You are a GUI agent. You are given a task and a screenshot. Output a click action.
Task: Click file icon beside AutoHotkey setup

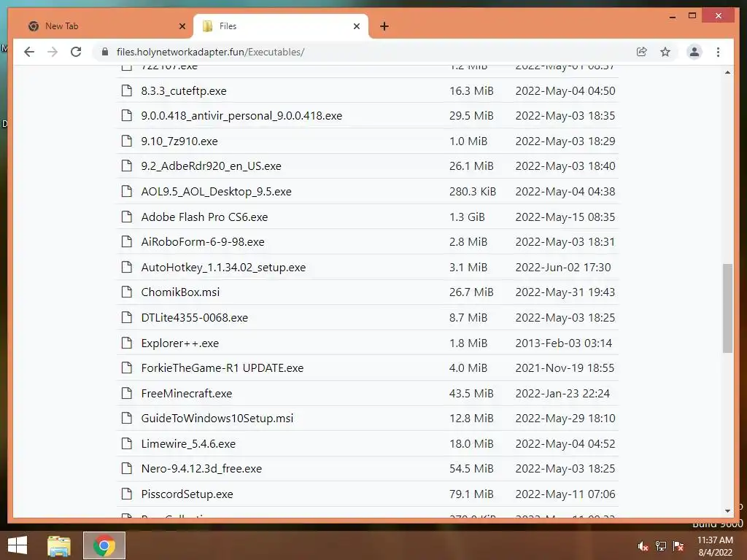coord(127,267)
